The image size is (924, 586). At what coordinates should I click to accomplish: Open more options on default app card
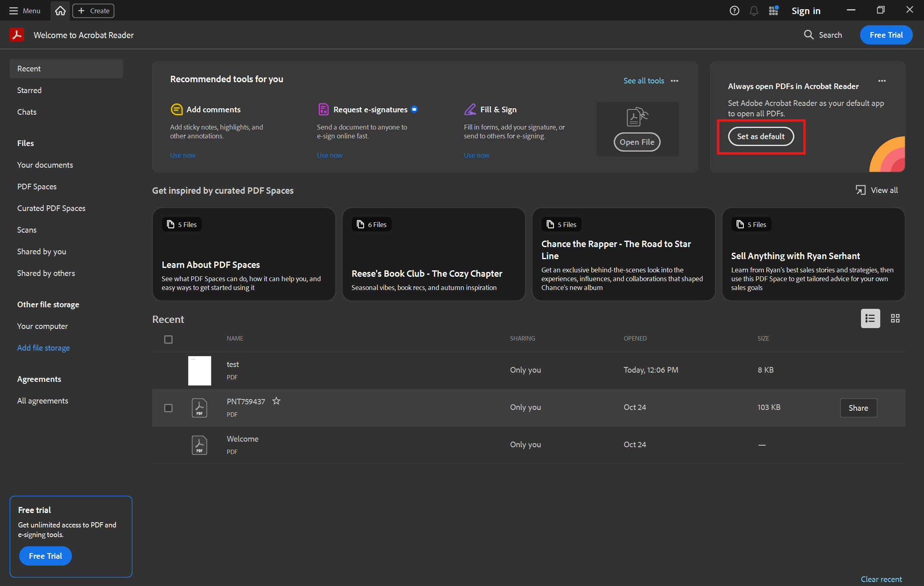881,81
